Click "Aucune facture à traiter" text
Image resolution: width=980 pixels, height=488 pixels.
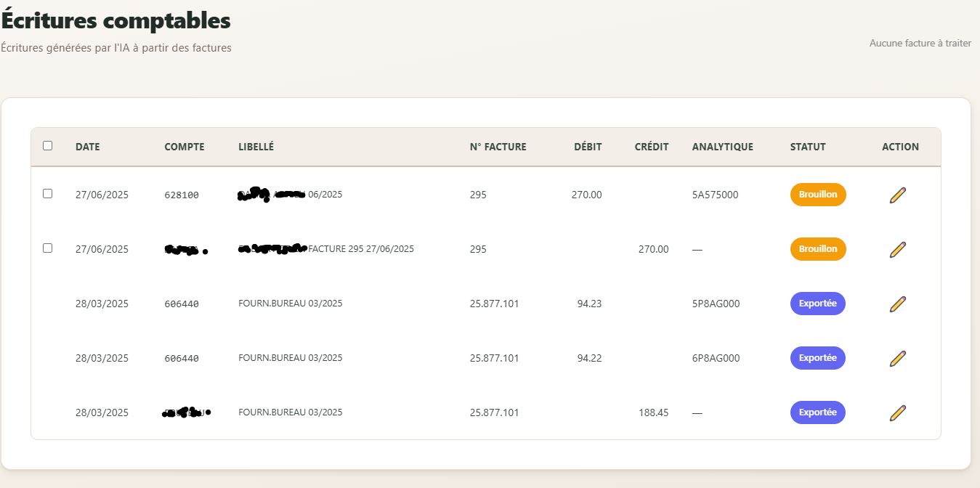920,44
